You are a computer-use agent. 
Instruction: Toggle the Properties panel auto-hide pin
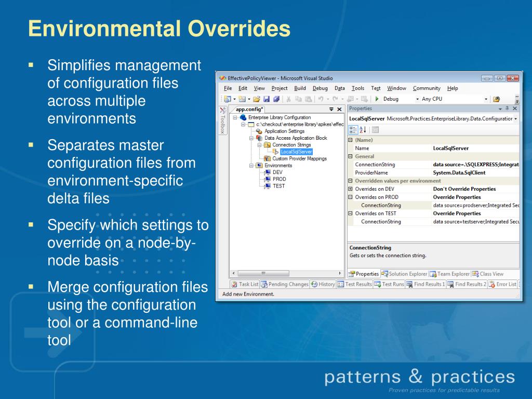click(x=507, y=108)
